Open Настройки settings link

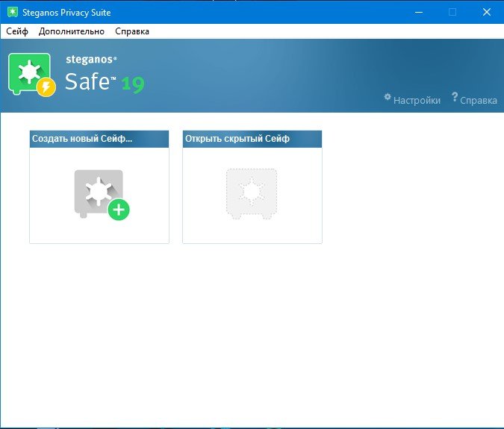pyautogui.click(x=417, y=101)
